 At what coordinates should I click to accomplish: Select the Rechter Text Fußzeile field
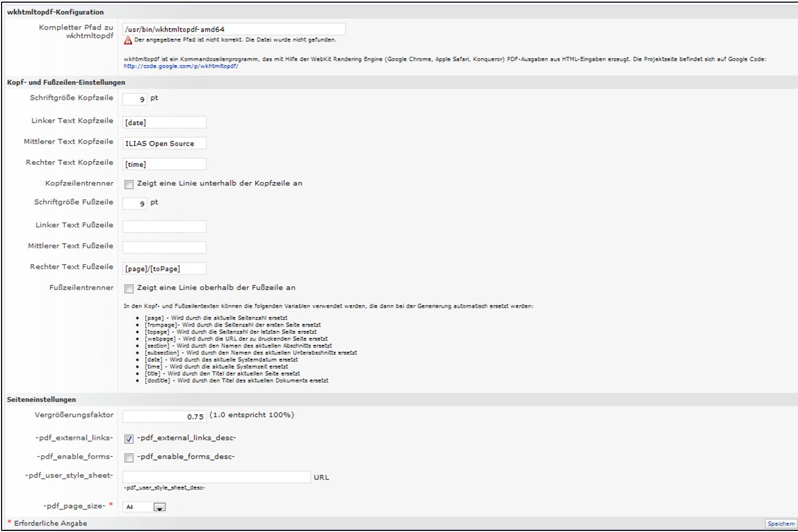[x=164, y=269]
